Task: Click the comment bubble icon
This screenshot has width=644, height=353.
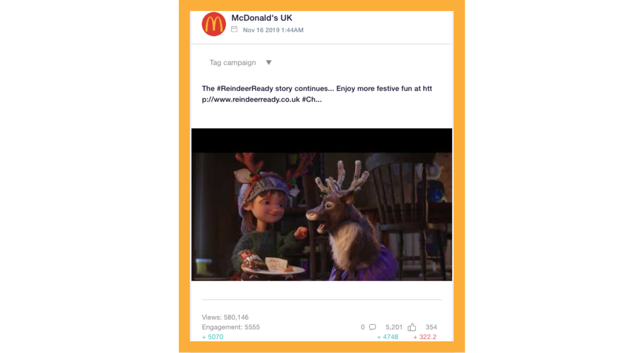Action: [x=372, y=327]
